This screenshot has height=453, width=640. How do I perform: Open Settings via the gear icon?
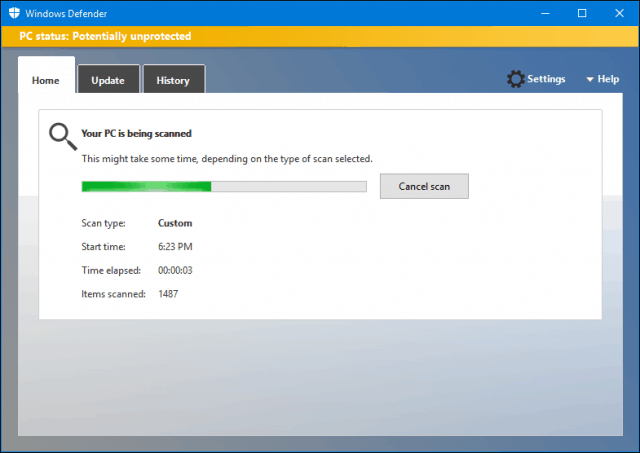point(516,79)
